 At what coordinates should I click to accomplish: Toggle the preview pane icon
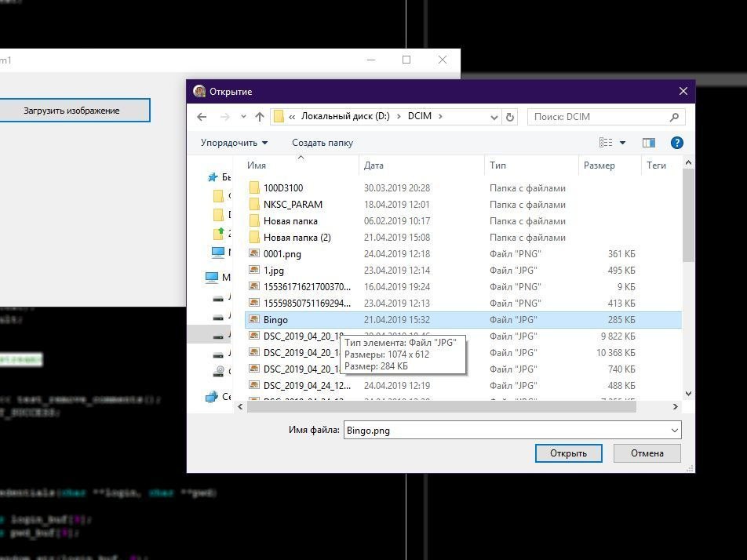649,143
